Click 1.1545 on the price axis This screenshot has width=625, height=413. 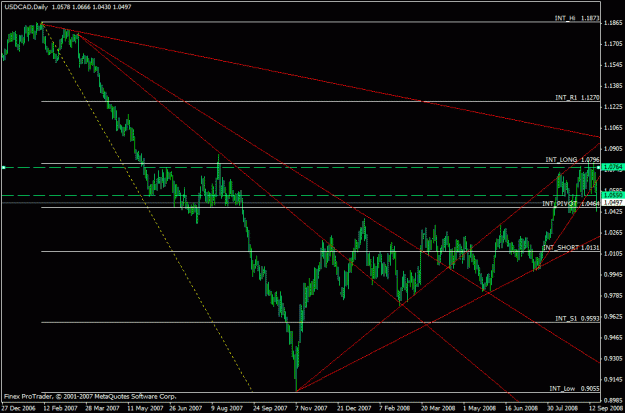pyautogui.click(x=613, y=65)
